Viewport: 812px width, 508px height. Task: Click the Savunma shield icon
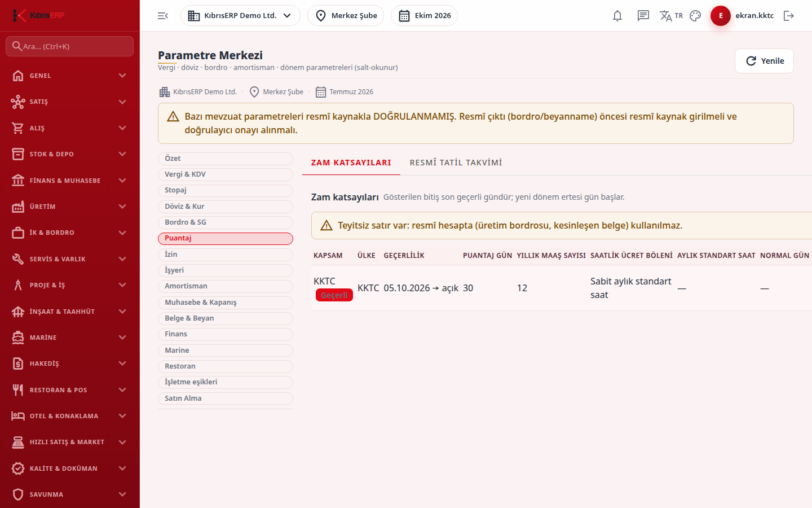point(18,494)
